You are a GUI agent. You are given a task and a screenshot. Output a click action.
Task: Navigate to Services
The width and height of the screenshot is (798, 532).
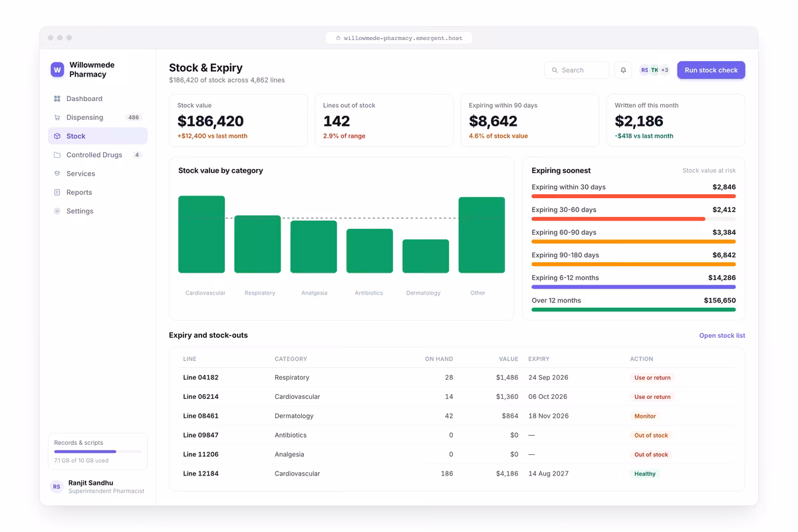pyautogui.click(x=98, y=174)
